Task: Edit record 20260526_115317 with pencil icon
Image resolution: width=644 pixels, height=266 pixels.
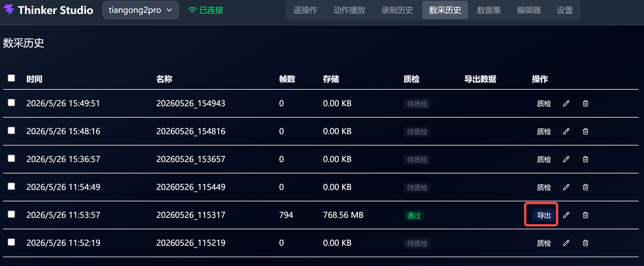Action: [x=566, y=215]
